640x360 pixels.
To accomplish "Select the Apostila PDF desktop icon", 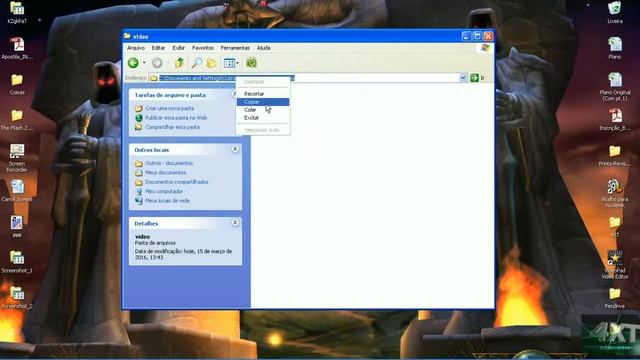I will tap(17, 48).
